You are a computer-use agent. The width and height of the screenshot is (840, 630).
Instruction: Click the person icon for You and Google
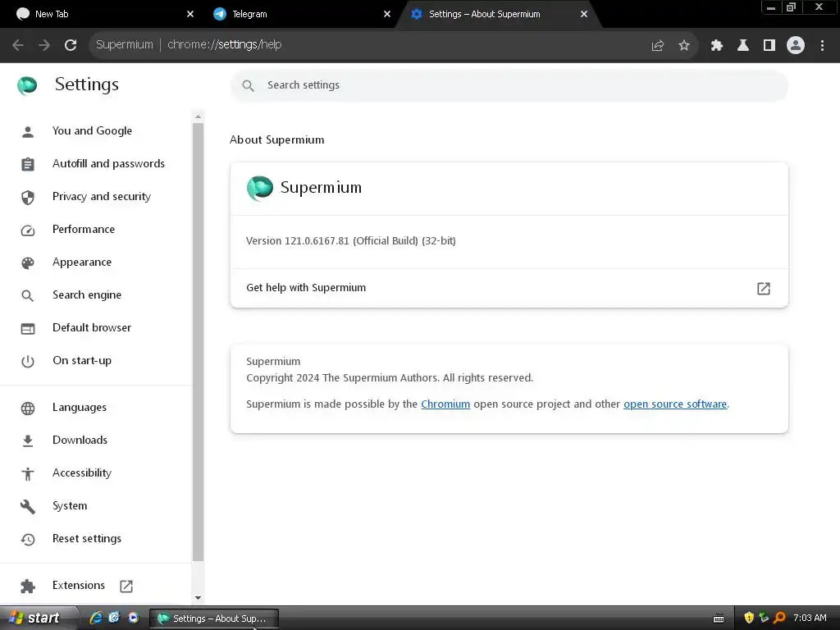pyautogui.click(x=28, y=132)
